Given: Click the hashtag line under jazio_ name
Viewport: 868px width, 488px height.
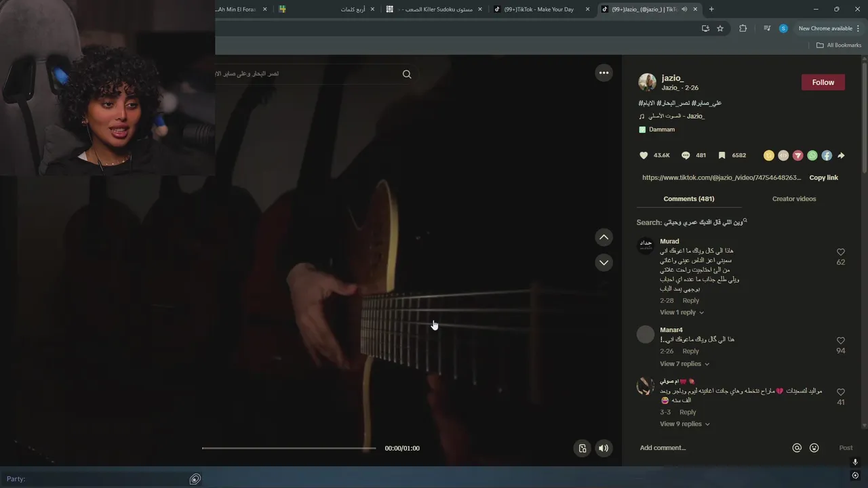Looking at the screenshot, I should click(680, 103).
